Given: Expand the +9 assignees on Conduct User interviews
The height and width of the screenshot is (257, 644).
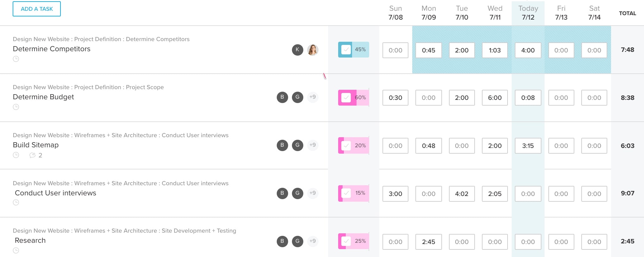Looking at the screenshot, I should point(313,193).
